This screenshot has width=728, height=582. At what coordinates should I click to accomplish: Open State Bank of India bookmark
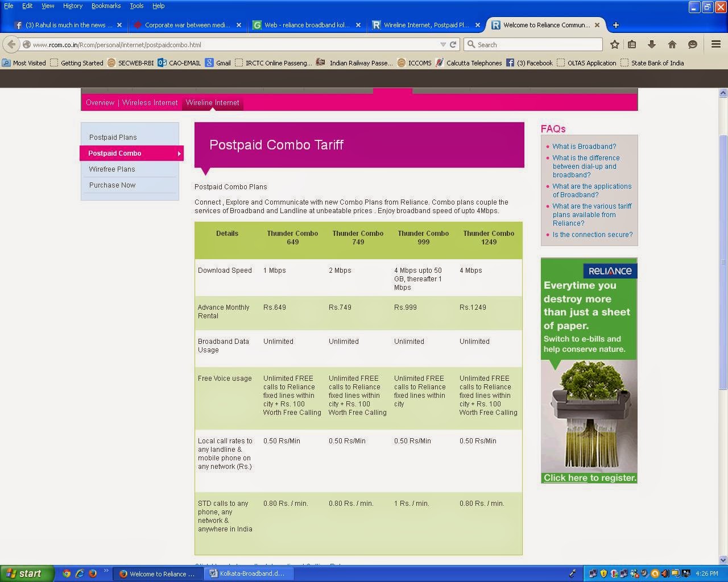click(x=652, y=63)
